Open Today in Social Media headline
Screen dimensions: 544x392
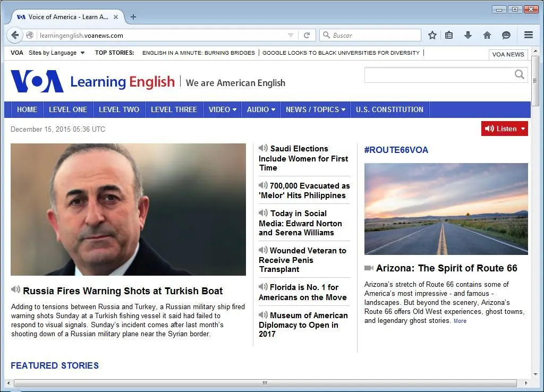click(301, 223)
